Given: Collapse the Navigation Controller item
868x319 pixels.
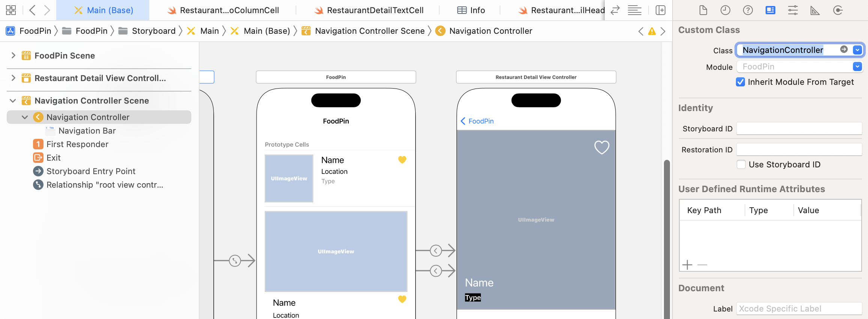Looking at the screenshot, I should [x=25, y=117].
